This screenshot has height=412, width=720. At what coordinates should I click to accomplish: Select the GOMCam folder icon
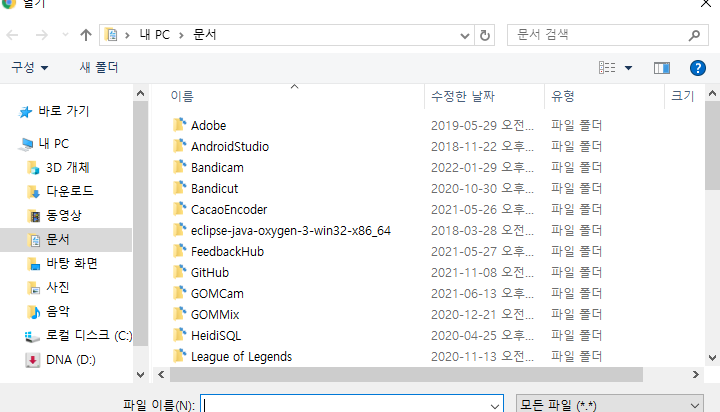[x=180, y=293]
